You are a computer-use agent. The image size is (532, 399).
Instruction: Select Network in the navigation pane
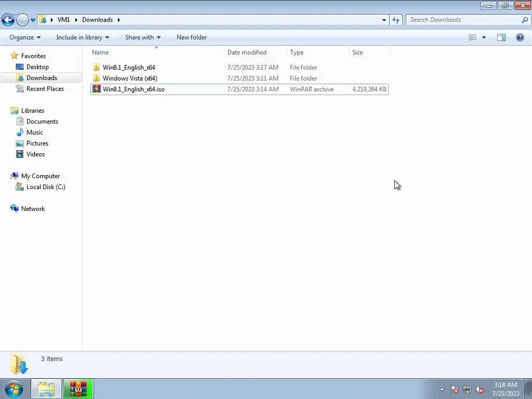tap(33, 209)
